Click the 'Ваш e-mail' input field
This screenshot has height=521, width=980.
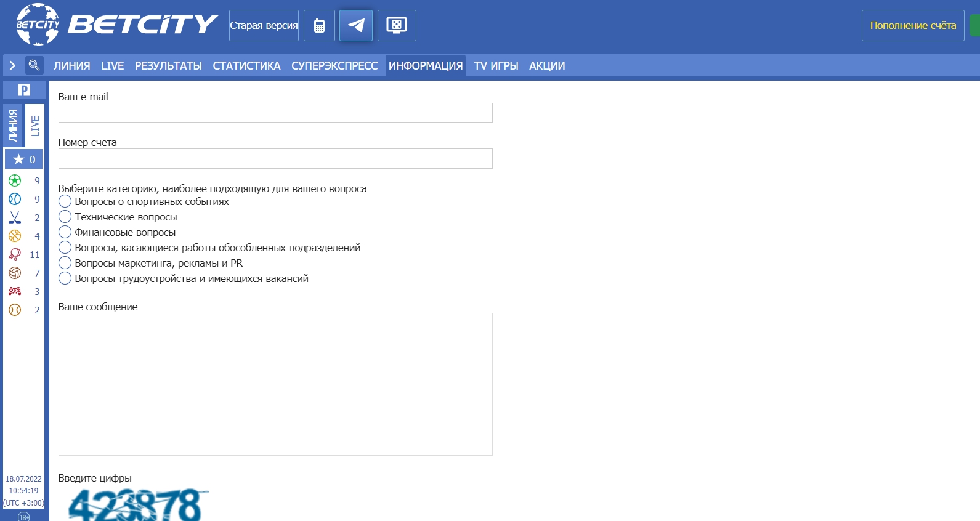(x=275, y=113)
